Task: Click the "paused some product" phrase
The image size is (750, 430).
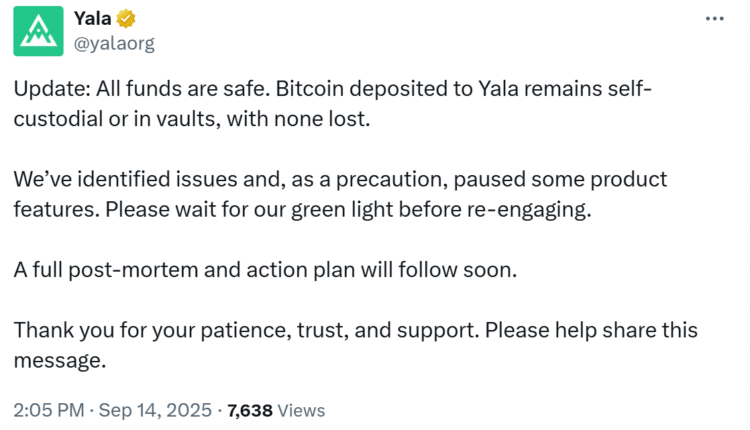Action: (561, 180)
